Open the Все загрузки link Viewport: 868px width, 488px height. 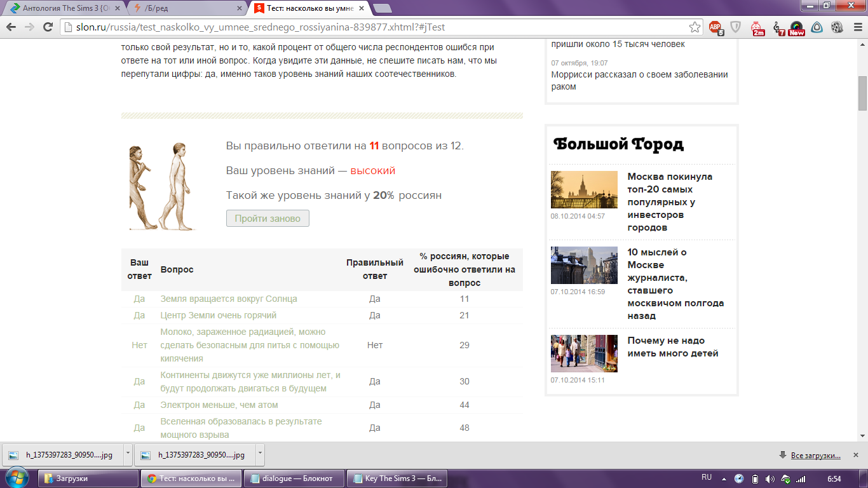click(x=815, y=456)
